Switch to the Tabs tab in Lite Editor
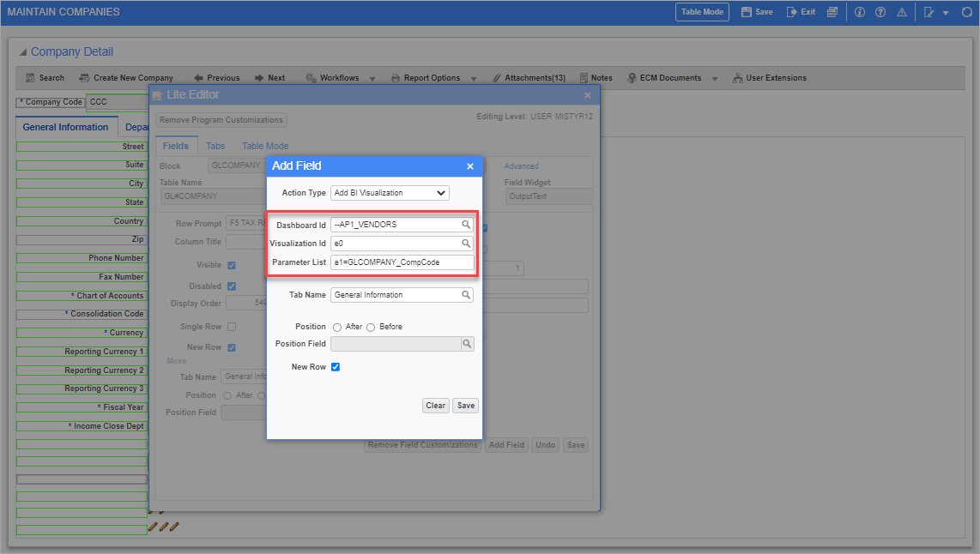The width and height of the screenshot is (980, 554). pyautogui.click(x=215, y=146)
